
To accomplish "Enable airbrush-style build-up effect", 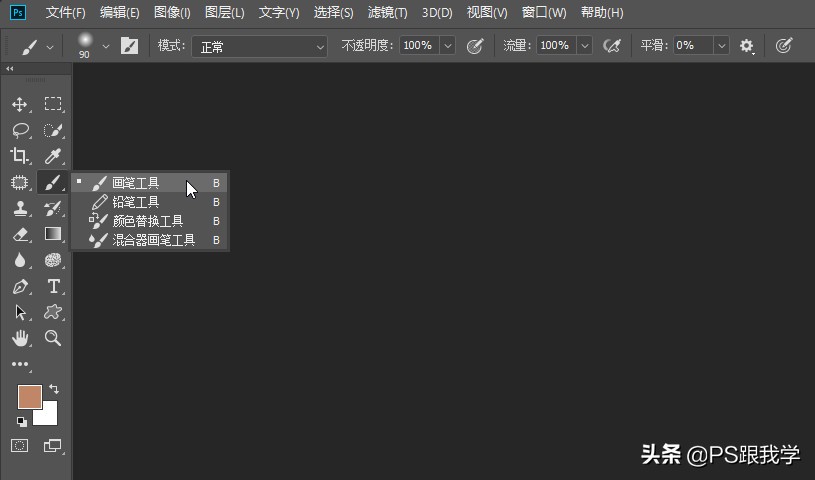I will tap(612, 46).
